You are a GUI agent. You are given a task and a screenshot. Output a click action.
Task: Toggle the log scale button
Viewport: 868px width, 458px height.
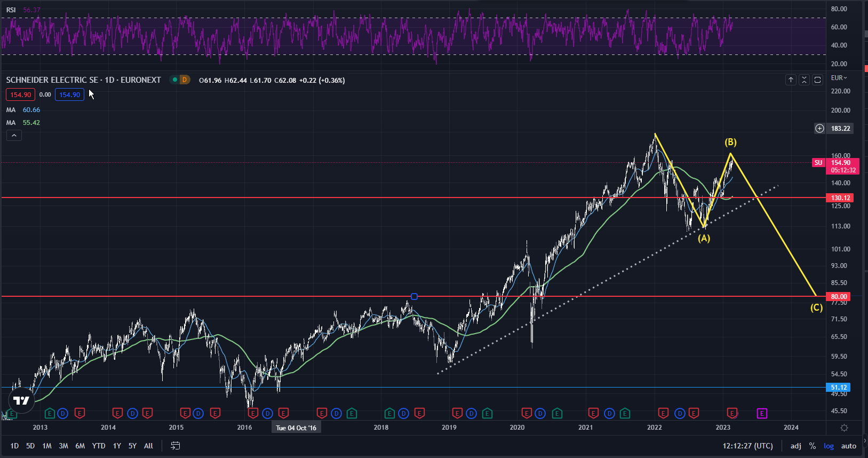pos(829,446)
